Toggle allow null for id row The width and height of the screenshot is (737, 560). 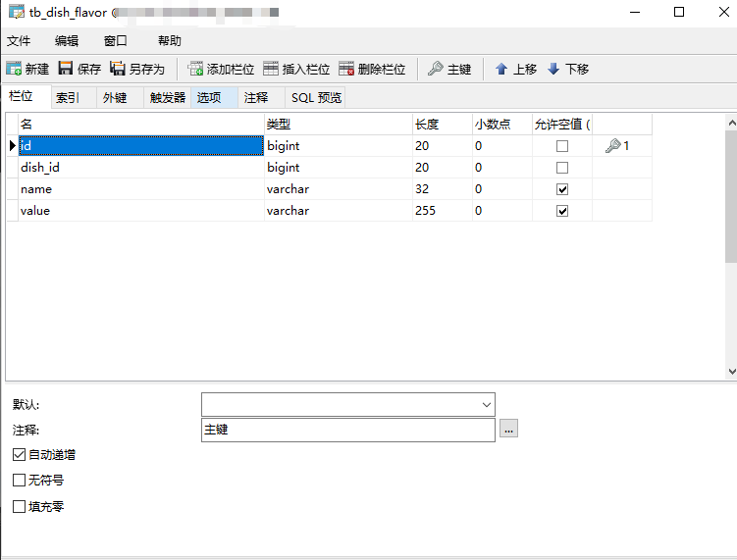pos(562,146)
